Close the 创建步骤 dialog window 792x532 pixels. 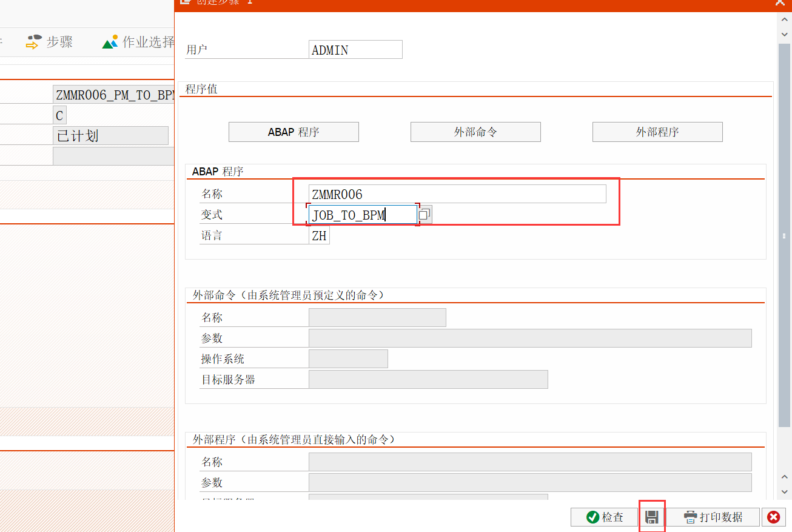coord(780,3)
